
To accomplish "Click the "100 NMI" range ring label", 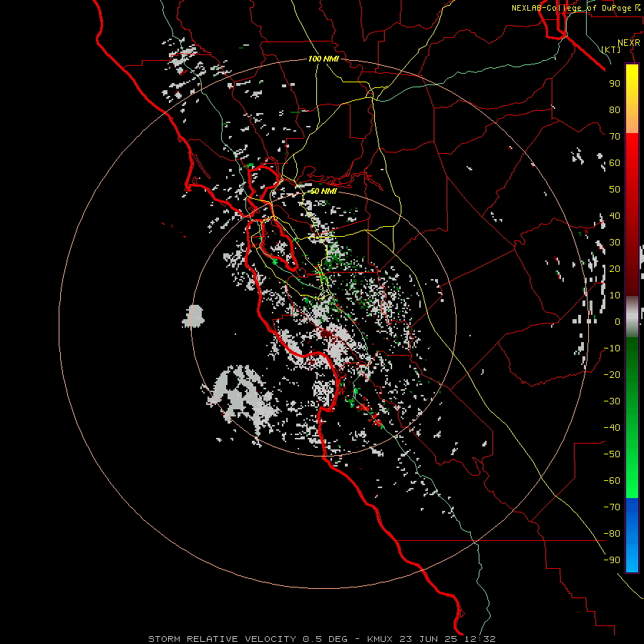I will (x=323, y=59).
